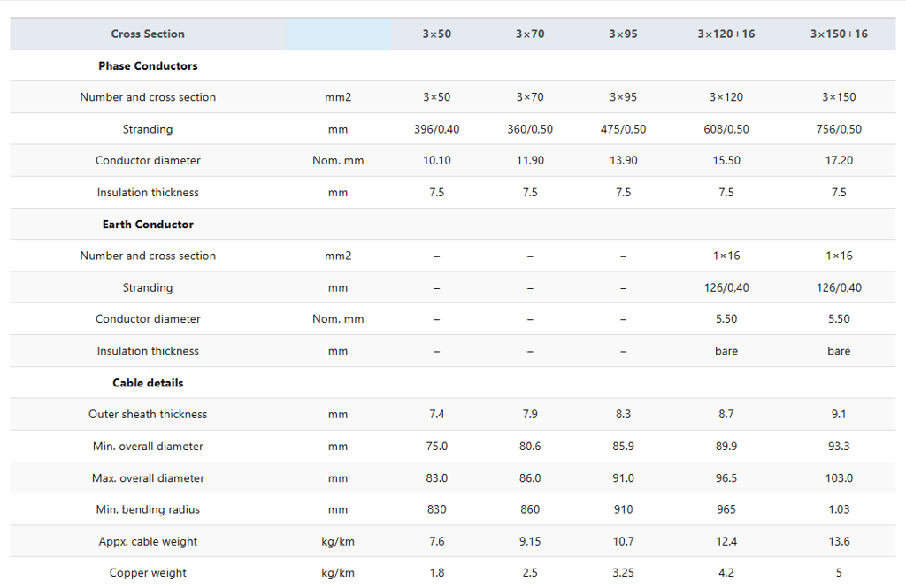Screen dimensions: 906x588
Task: Click outer sheath thickness value 9.1
Action: click(x=839, y=414)
